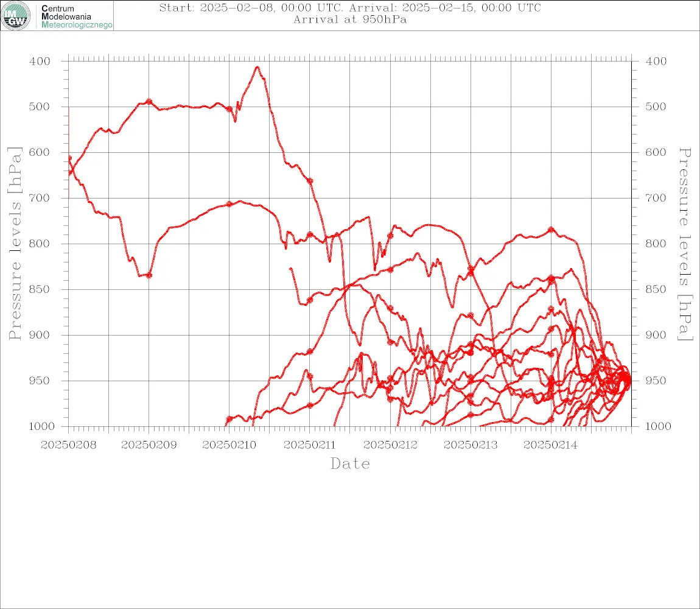Click the 'Arrival at 950hPa' subtitle
Screen dimensions: 700x609
[x=350, y=19]
